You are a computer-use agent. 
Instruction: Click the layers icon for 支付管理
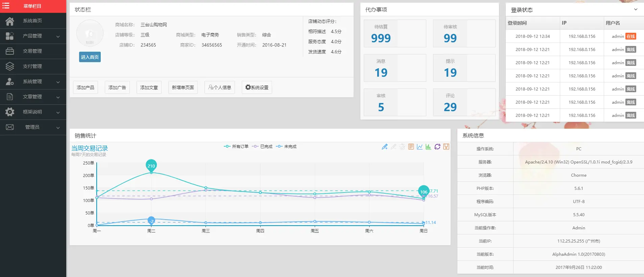point(10,66)
